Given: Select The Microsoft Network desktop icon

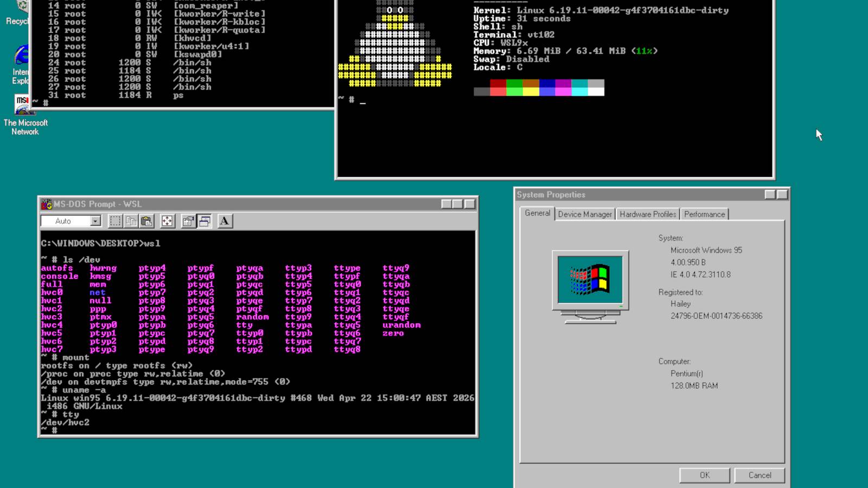Looking at the screenshot, I should [x=25, y=115].
